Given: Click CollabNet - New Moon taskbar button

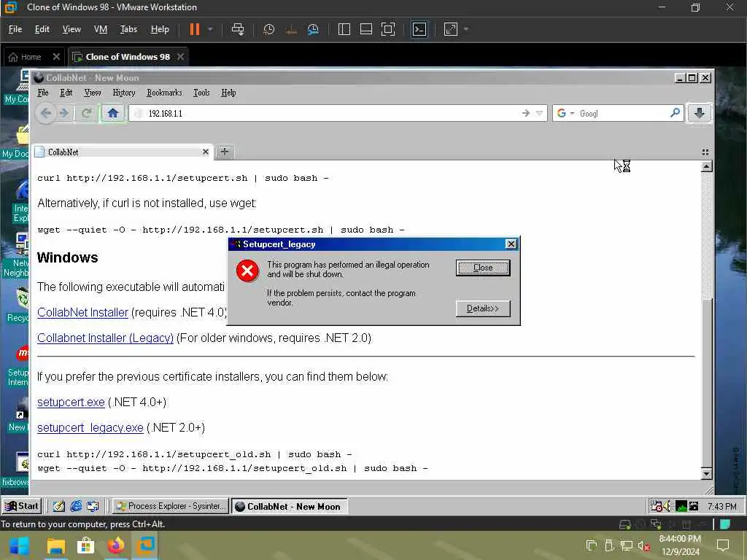Looking at the screenshot, I should point(289,506).
